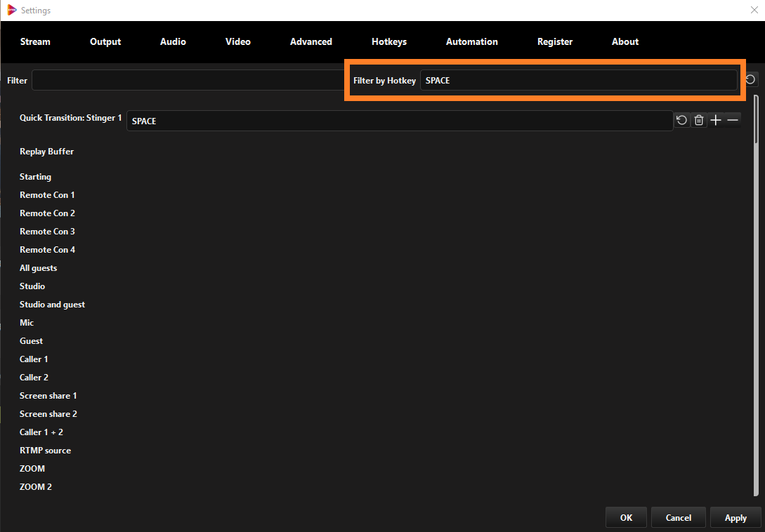Select the Advanced tab
The width and height of the screenshot is (765, 532).
pos(311,41)
